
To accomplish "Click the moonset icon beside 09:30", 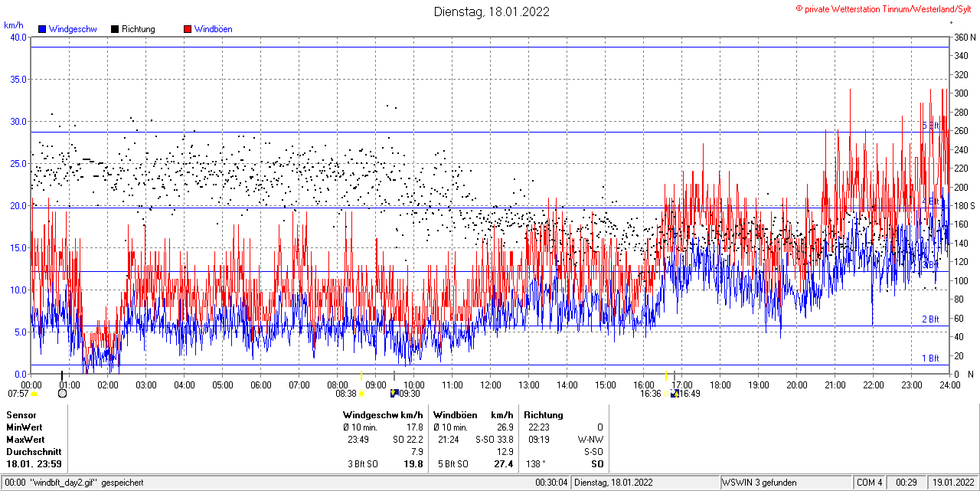I will coord(394,394).
